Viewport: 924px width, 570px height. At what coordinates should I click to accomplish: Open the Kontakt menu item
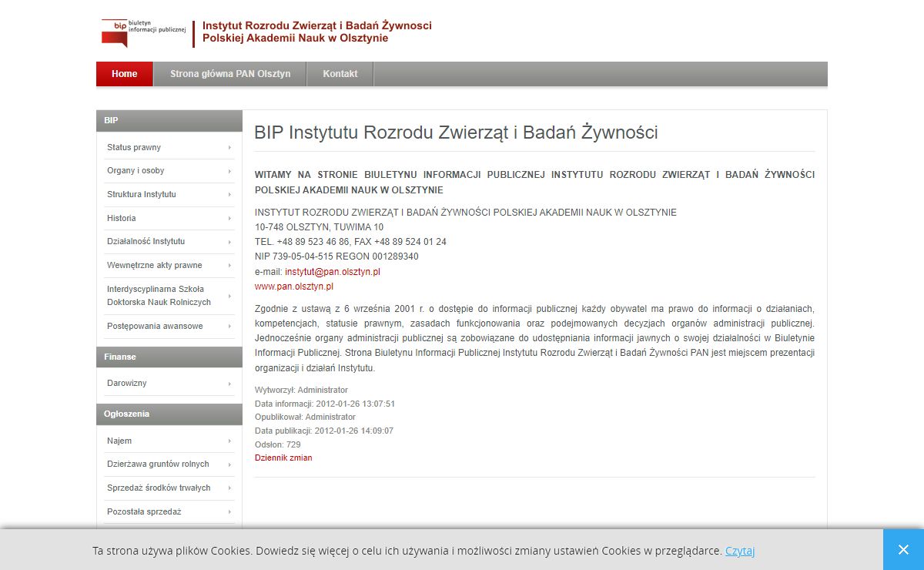[x=340, y=74]
